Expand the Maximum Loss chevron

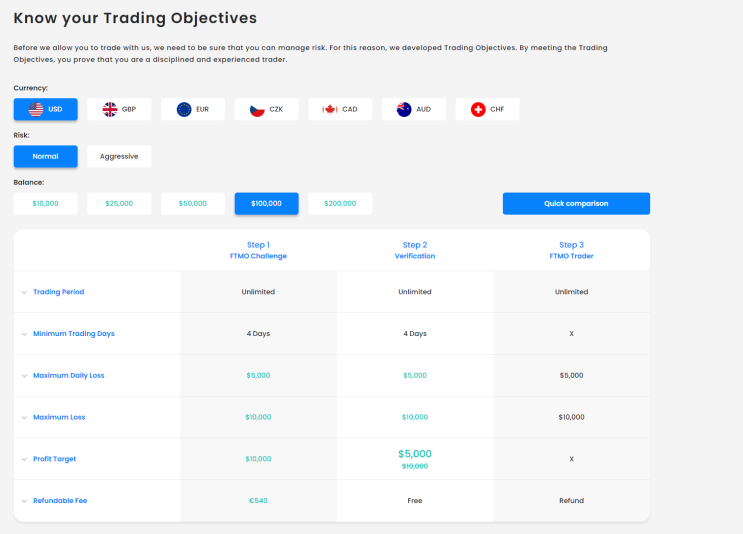pos(24,417)
